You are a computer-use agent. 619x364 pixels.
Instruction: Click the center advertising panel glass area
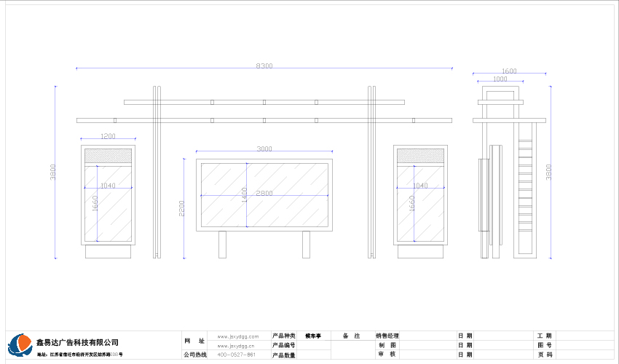[x=264, y=195]
